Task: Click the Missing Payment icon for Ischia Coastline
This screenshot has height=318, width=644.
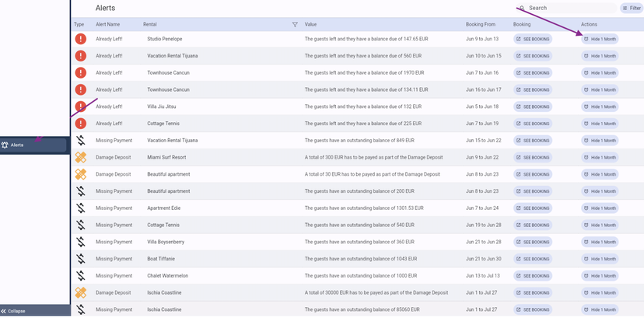Action: [x=81, y=309]
